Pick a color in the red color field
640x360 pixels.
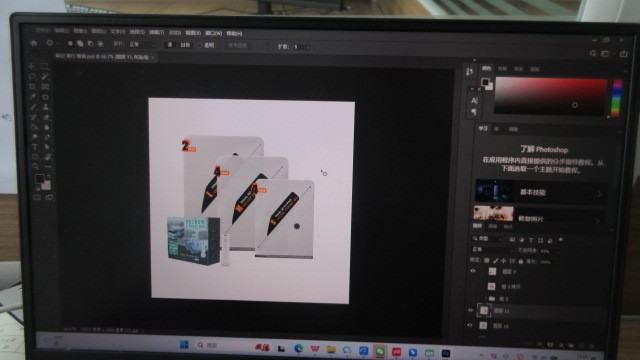click(551, 96)
